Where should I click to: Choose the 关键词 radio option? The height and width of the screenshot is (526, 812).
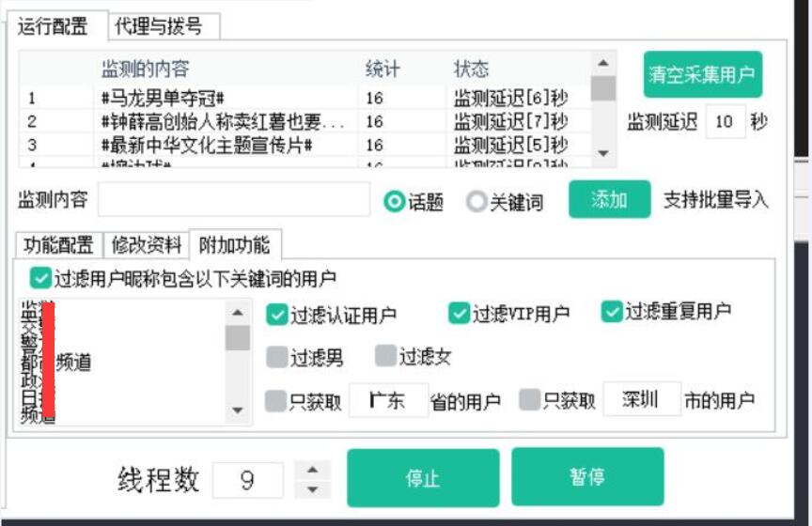(x=476, y=202)
